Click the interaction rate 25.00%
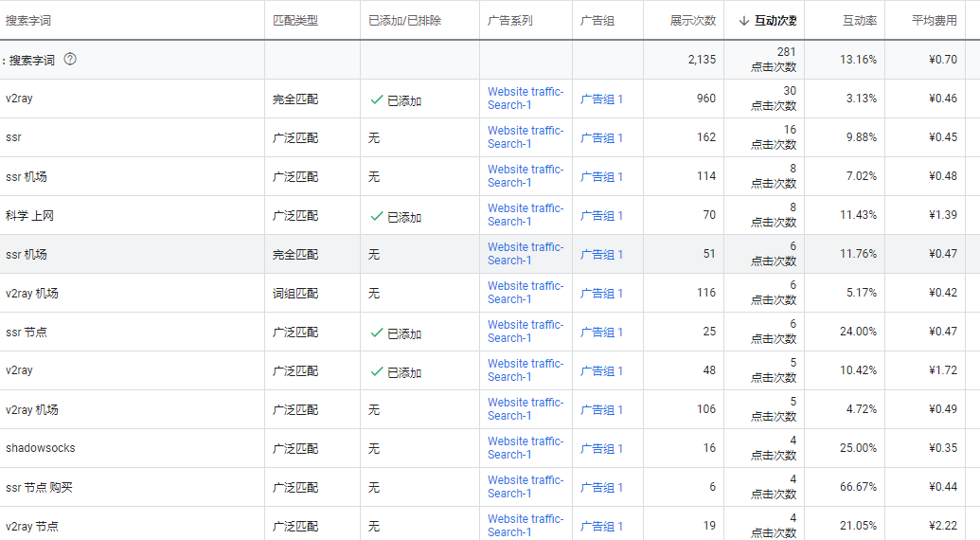 click(x=858, y=447)
